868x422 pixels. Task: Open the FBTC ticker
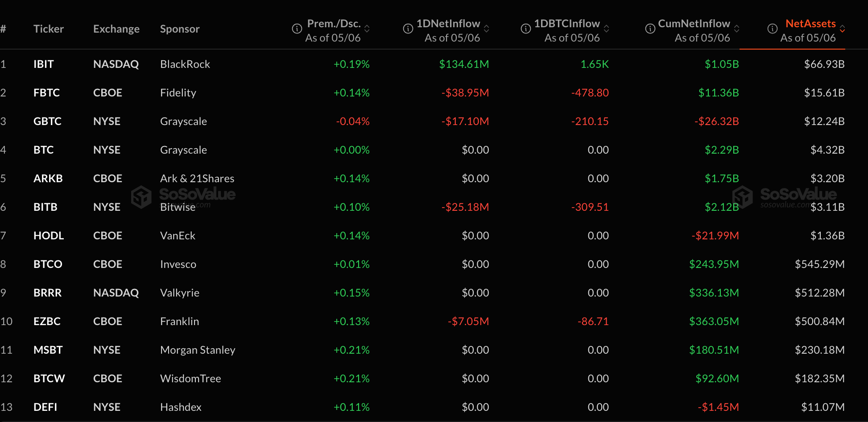47,93
